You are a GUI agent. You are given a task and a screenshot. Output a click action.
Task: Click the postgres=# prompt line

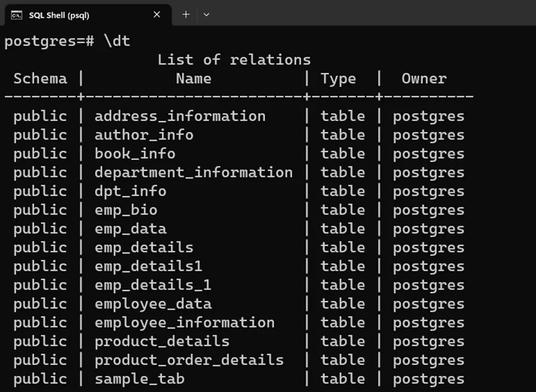[x=67, y=41]
